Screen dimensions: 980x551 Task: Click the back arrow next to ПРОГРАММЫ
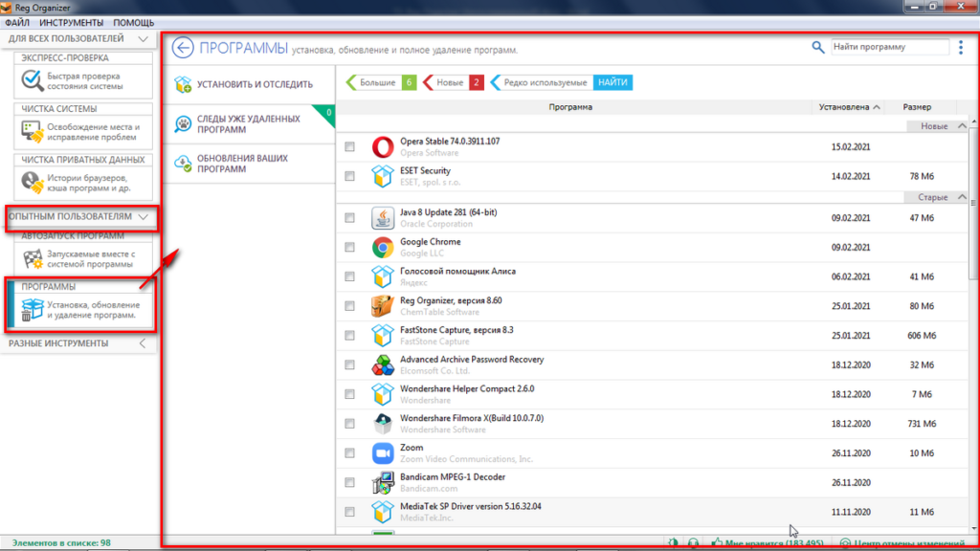182,48
